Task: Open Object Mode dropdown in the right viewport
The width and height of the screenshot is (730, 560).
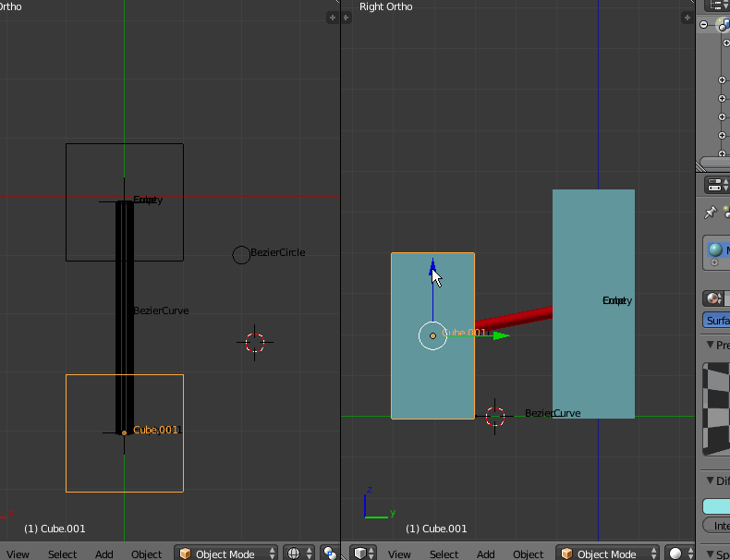Action: tap(607, 554)
